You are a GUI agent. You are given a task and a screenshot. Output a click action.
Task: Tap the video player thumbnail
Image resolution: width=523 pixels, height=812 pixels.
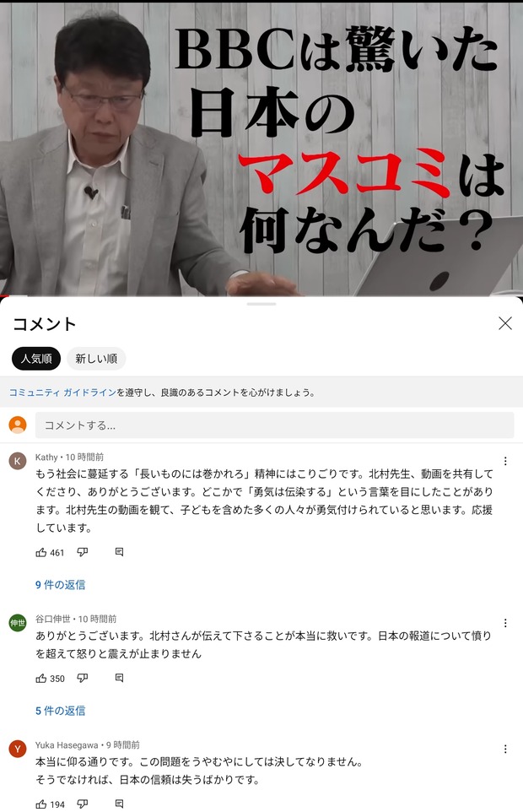pyautogui.click(x=261, y=149)
